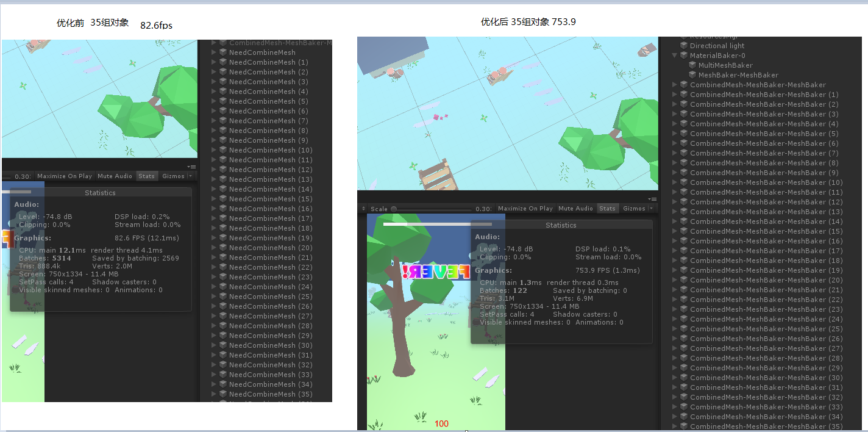Click cube icon of NeedCombineMesh (26)
The width and height of the screenshot is (868, 432).
[x=223, y=306]
